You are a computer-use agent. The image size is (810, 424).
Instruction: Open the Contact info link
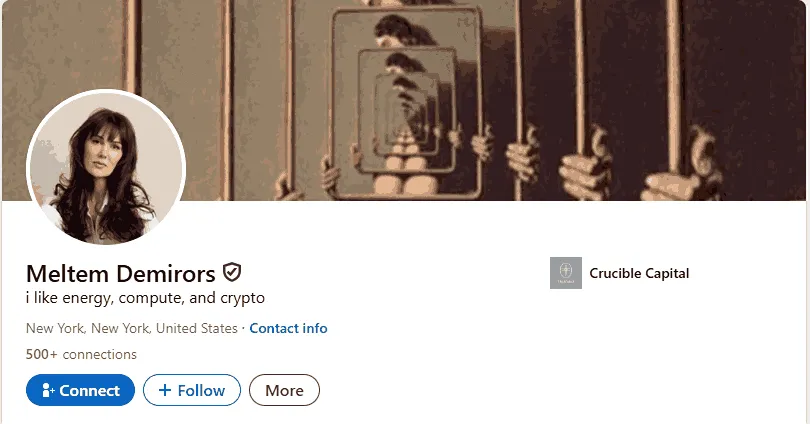coord(288,328)
